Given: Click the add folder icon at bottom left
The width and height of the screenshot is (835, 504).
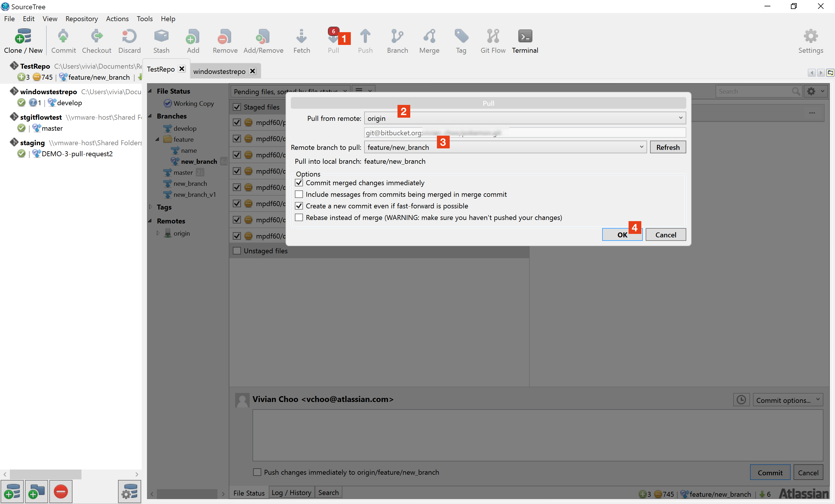Looking at the screenshot, I should (x=37, y=492).
